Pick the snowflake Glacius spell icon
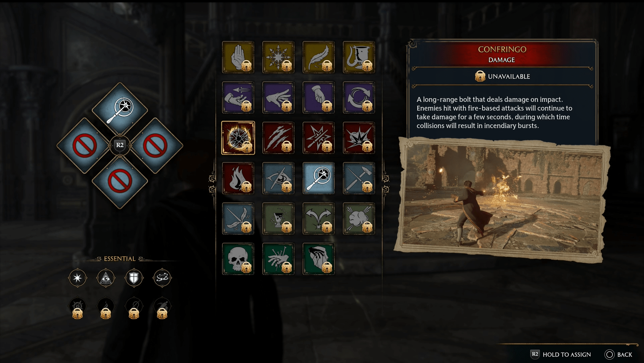The image size is (644, 363). pyautogui.click(x=278, y=57)
